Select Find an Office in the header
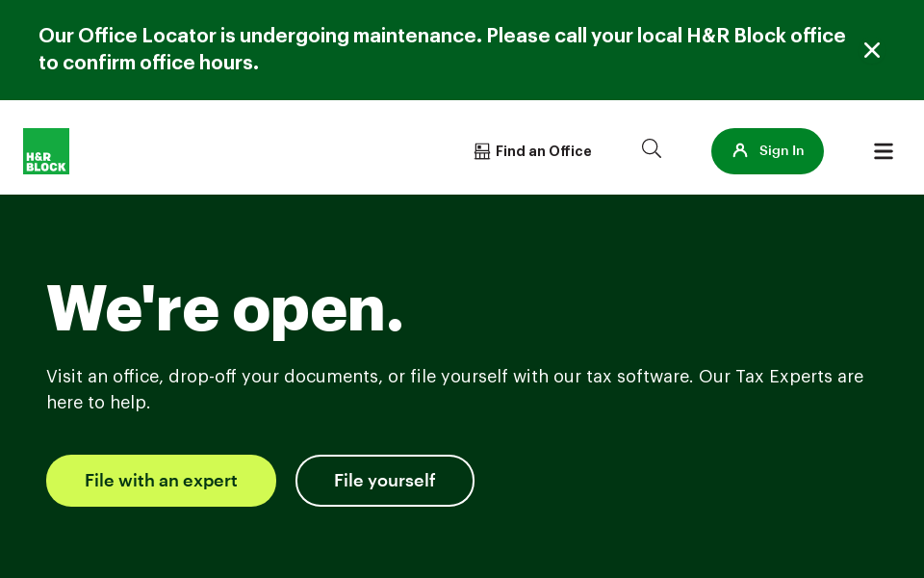This screenshot has width=924, height=578. click(543, 151)
